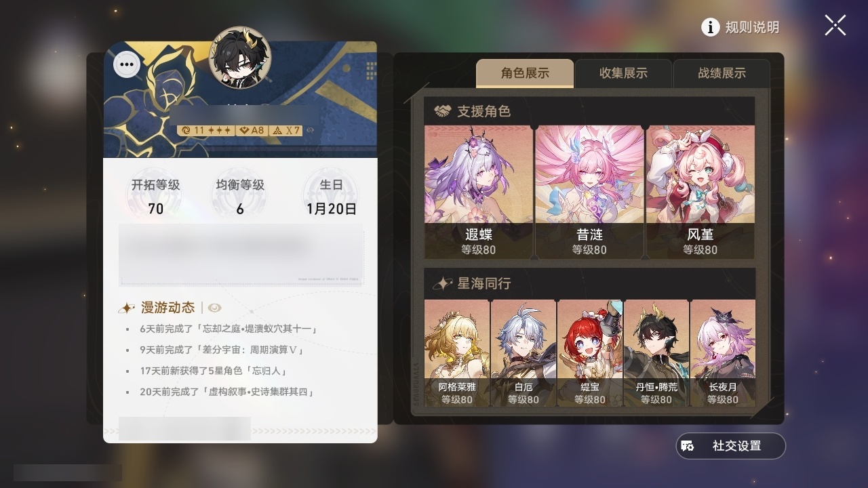Select support character 昔涟 card

tap(590, 192)
